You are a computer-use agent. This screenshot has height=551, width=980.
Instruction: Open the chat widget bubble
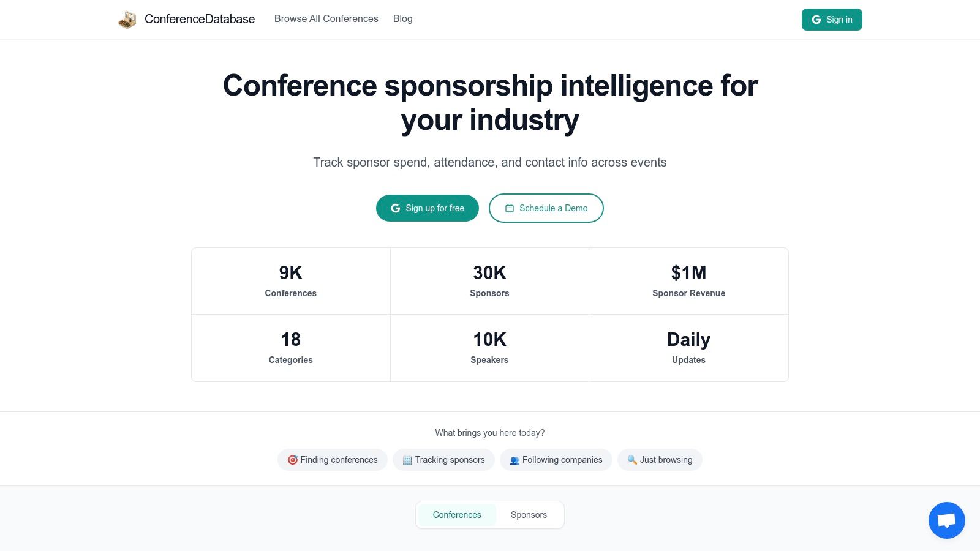(946, 520)
